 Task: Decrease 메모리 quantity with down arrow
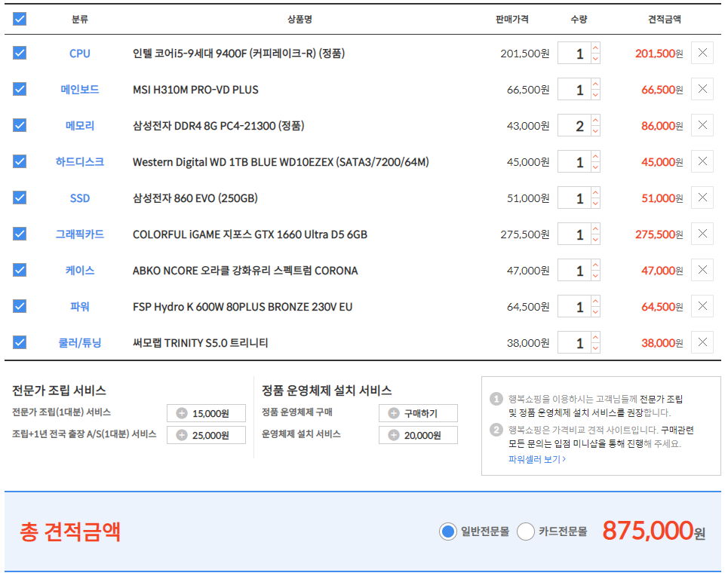595,131
